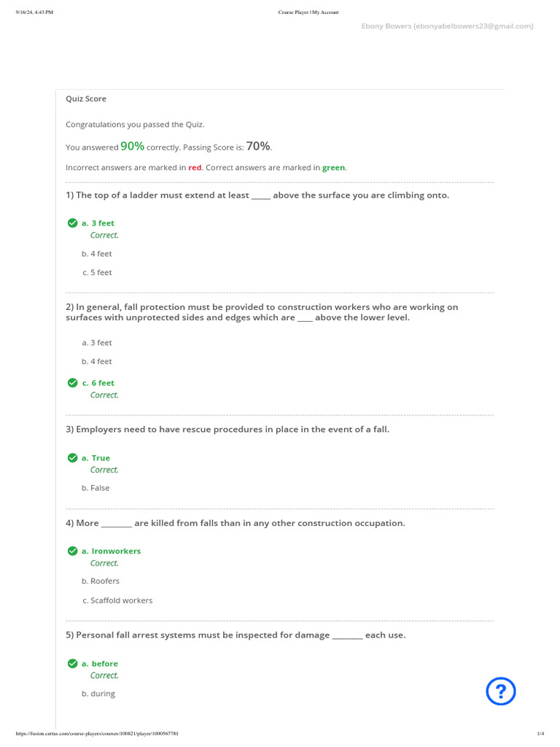Click green checkmark beside '3 feet' answer
560x747 pixels.
click(72, 222)
